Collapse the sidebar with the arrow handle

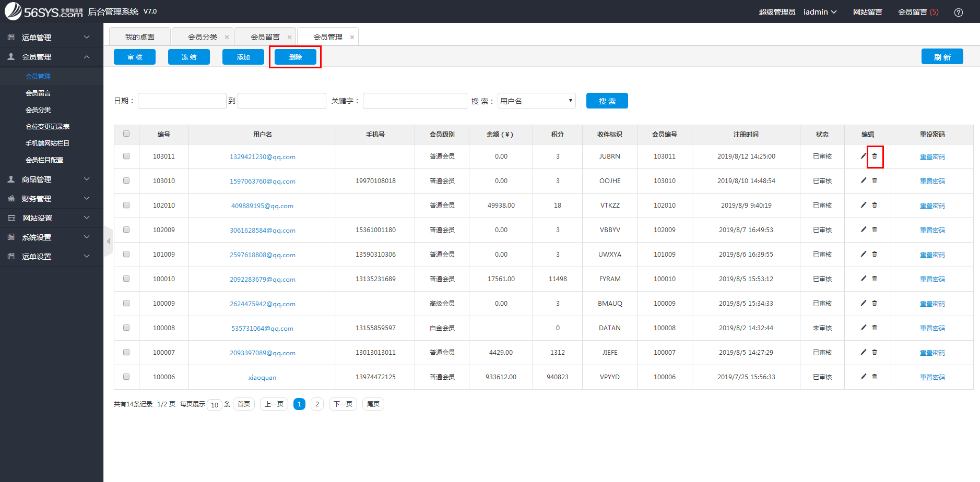click(x=109, y=241)
